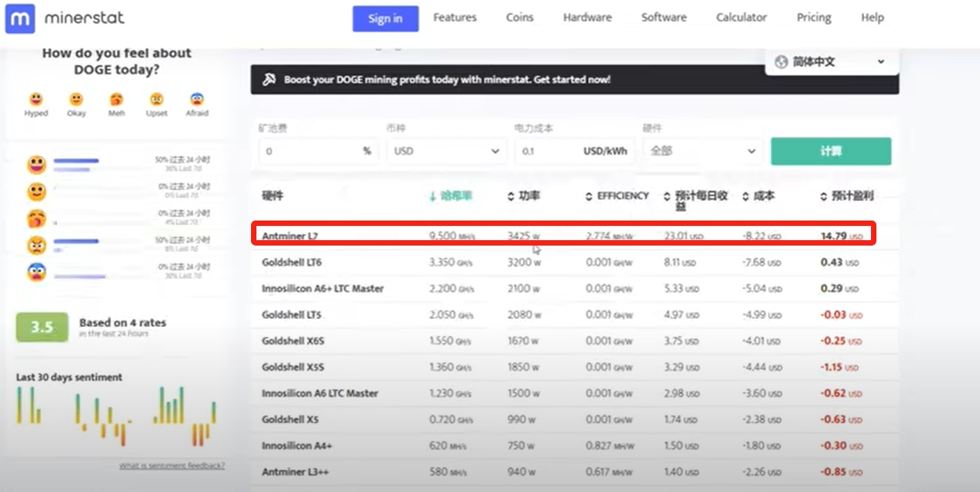The image size is (980, 492).
Task: Click the globe icon in language selector
Action: (x=781, y=62)
